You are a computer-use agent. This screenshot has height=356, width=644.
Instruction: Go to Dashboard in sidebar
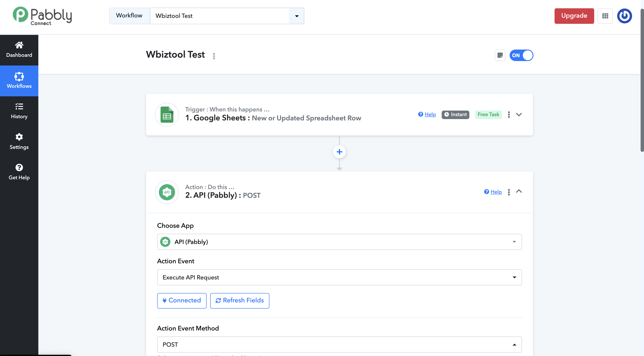pyautogui.click(x=19, y=50)
